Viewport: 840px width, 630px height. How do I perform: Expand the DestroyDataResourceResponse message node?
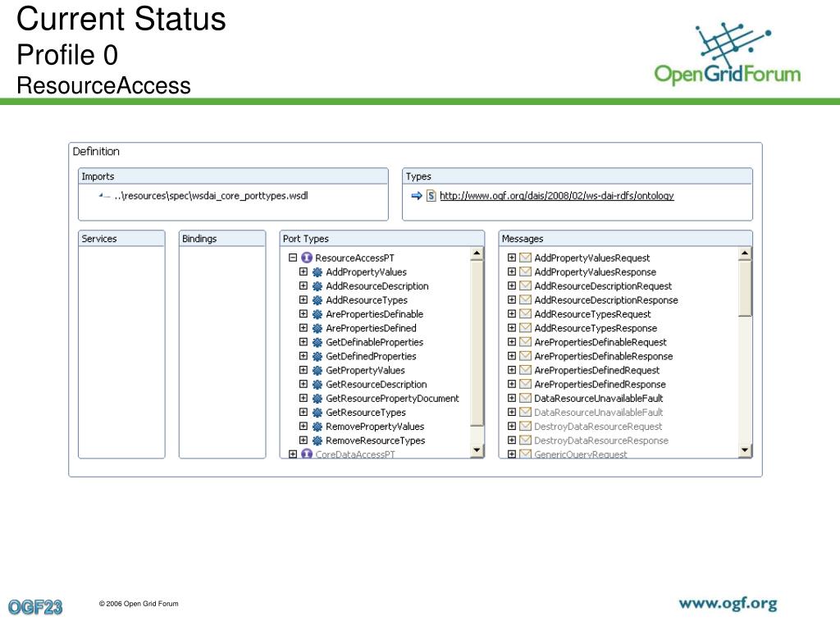[x=512, y=440]
